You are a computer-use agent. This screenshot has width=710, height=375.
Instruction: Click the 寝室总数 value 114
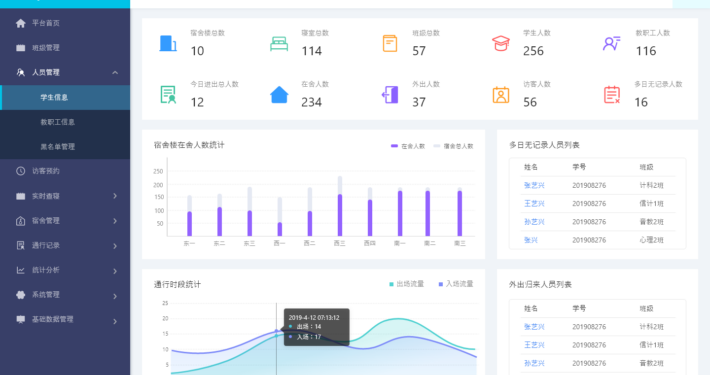point(312,51)
